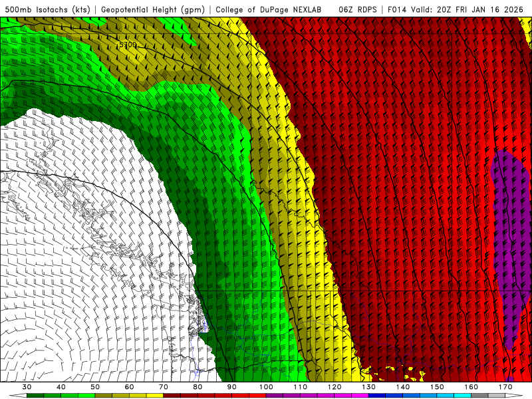The height and width of the screenshot is (399, 532).
Task: Click the dark blue swatch starting at 130
Action: [x=377, y=396]
